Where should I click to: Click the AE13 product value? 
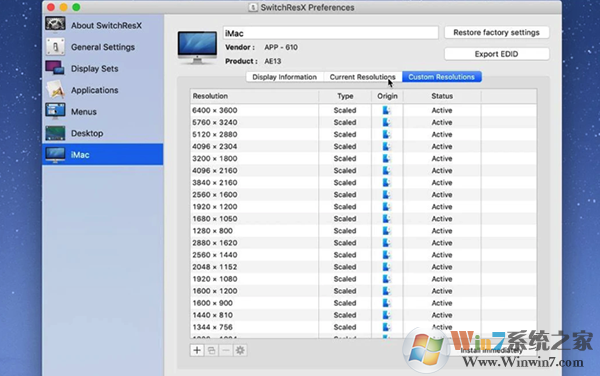click(x=273, y=61)
